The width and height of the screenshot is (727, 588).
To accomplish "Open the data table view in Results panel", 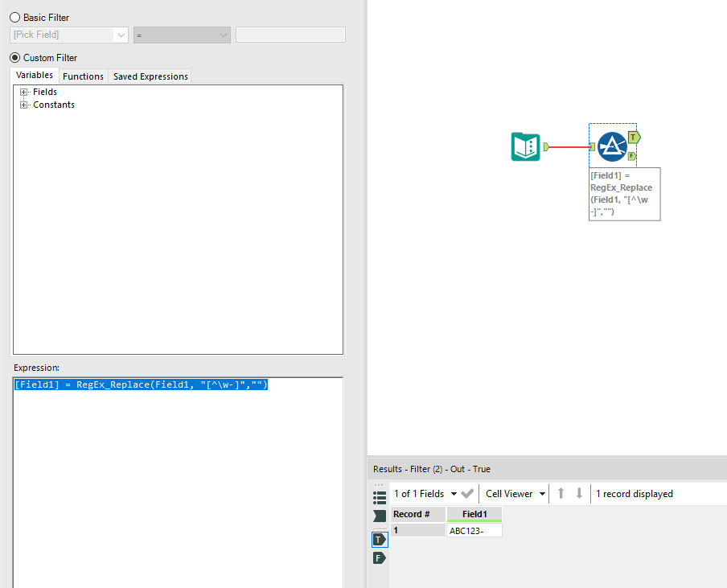I will click(x=379, y=496).
